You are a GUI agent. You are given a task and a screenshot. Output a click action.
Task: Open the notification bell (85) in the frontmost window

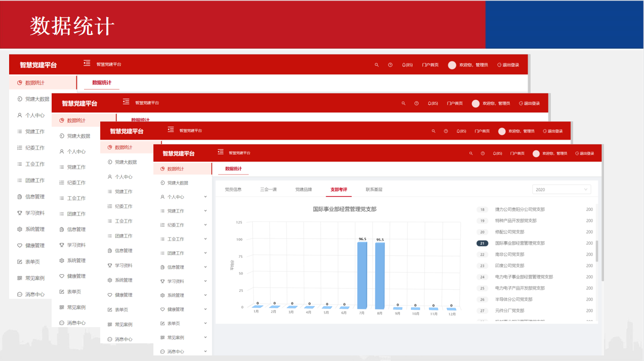[x=497, y=153]
